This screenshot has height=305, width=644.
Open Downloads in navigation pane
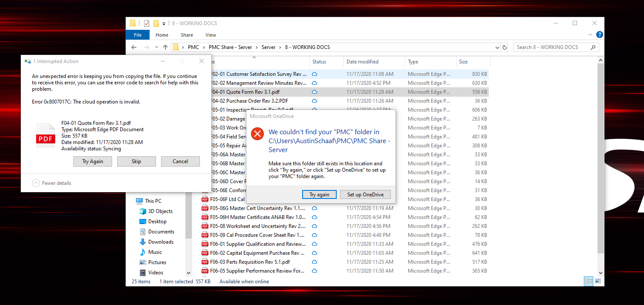click(161, 242)
